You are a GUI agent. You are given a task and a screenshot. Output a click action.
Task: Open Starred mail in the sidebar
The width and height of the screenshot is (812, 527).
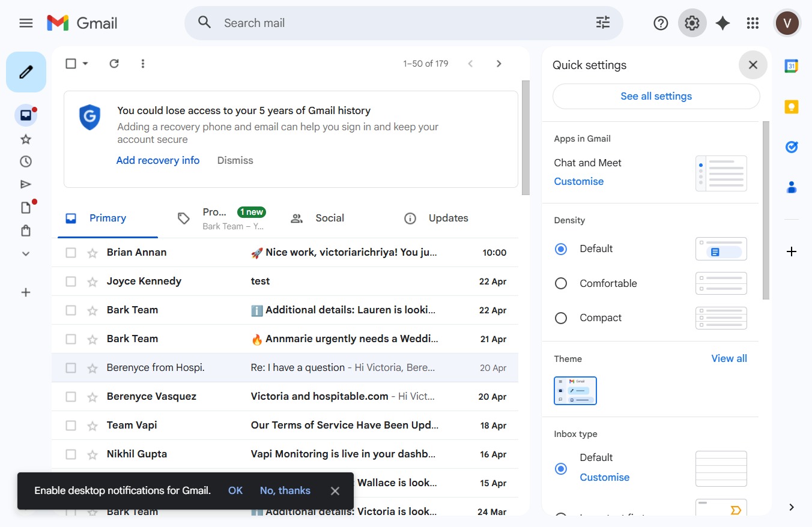pos(26,139)
